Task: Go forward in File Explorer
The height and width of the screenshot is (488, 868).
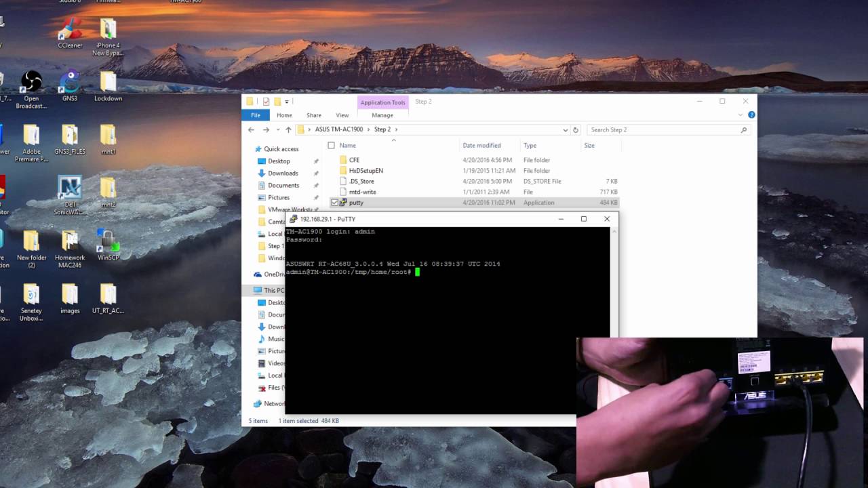Action: (x=266, y=129)
